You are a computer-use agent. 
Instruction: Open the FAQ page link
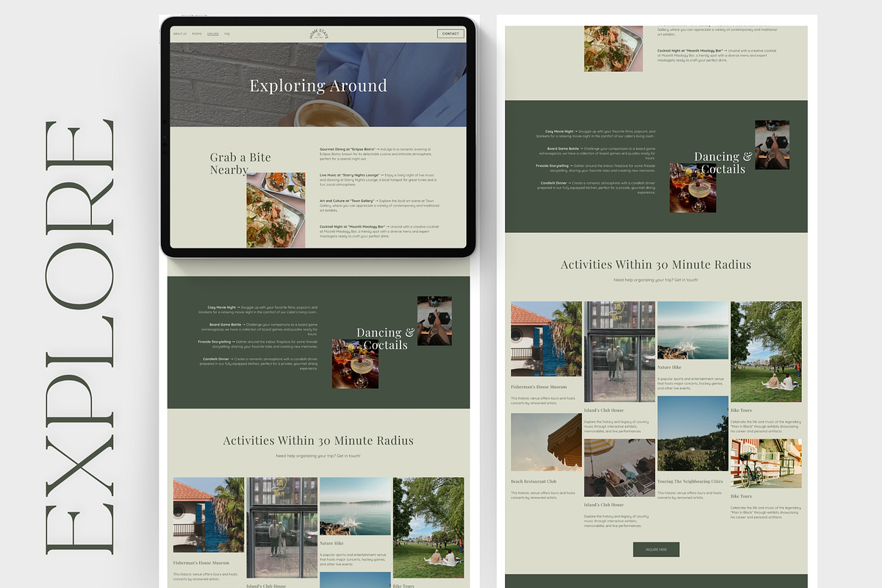[x=227, y=33]
